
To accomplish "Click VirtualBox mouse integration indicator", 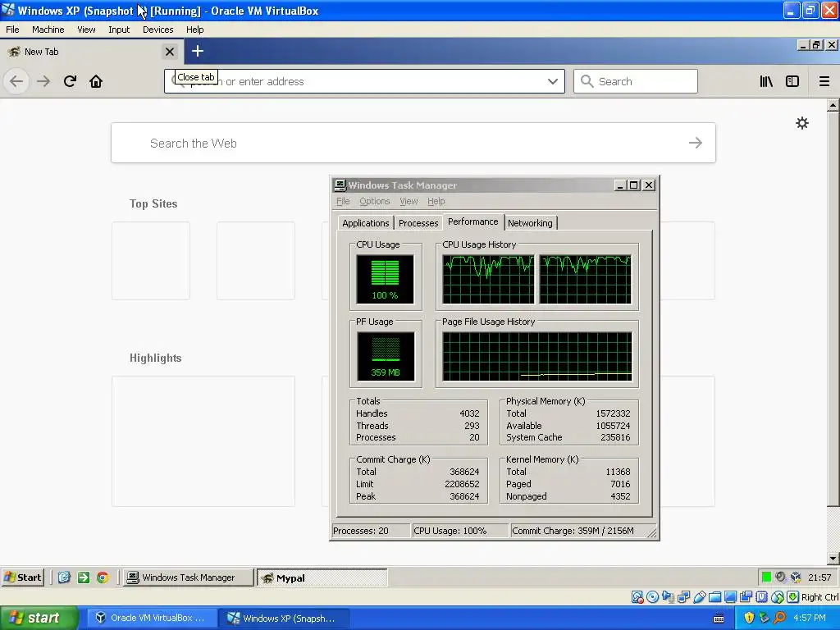I will [x=778, y=597].
